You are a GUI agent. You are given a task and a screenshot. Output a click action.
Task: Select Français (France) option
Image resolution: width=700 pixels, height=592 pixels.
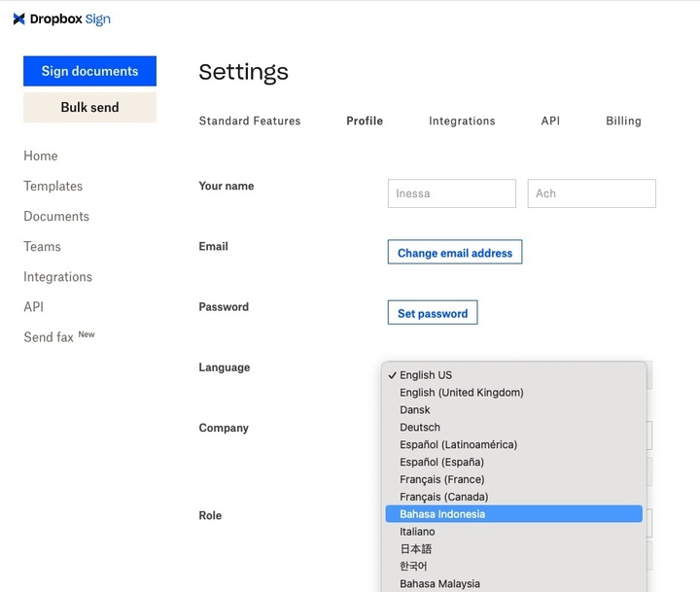coord(514,479)
